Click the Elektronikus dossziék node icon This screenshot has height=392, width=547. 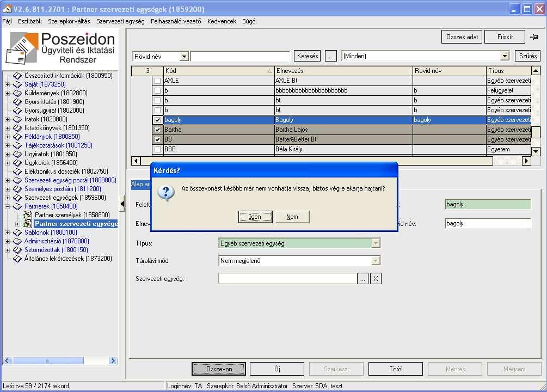17,171
